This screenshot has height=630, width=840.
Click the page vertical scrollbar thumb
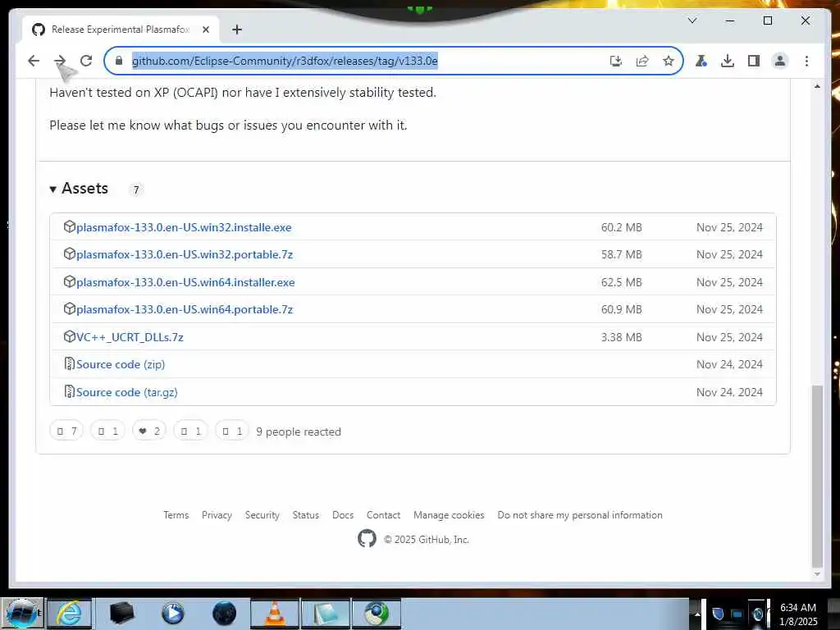[817, 476]
